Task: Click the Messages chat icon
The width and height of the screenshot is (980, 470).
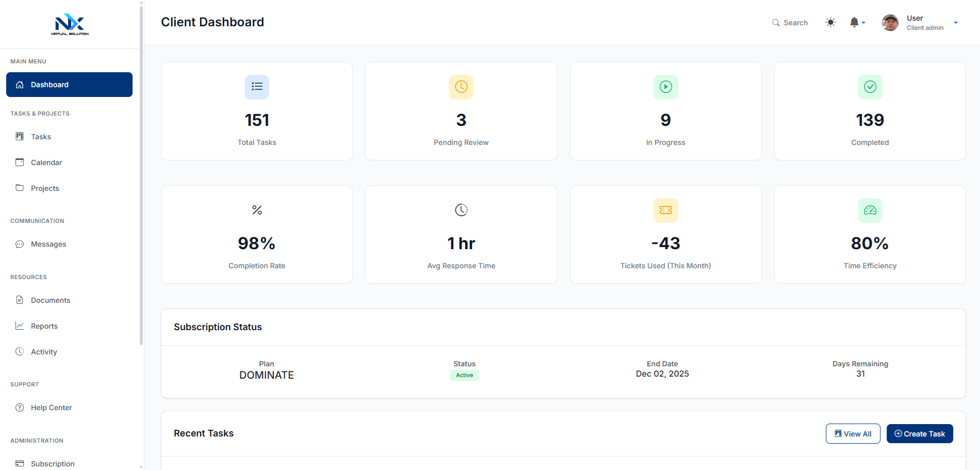Action: 20,244
